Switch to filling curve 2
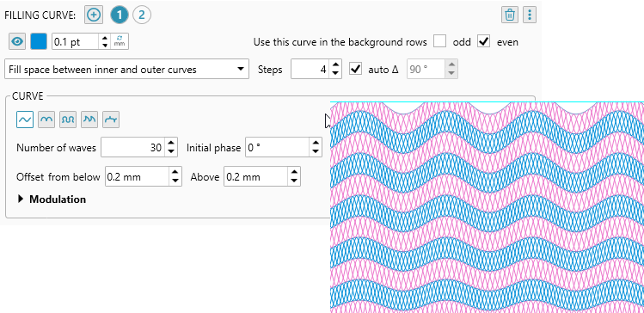The width and height of the screenshot is (644, 313). point(142,15)
